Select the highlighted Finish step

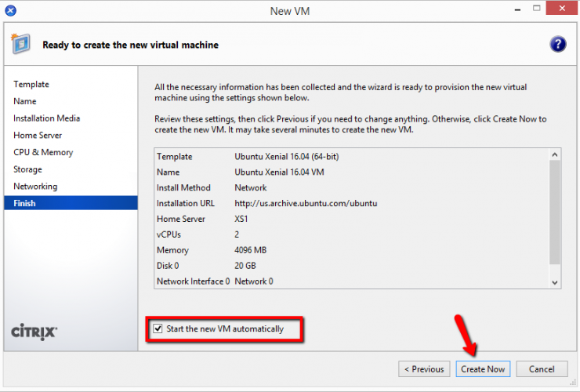point(24,204)
